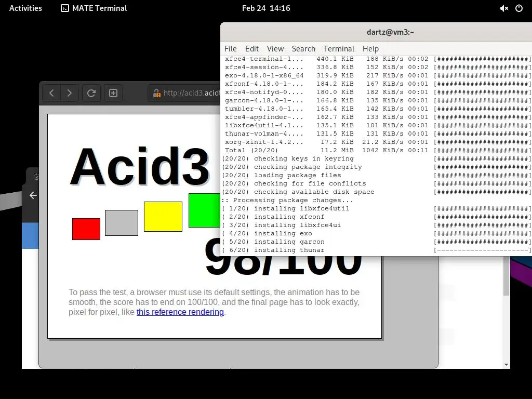Viewport: 532px width, 399px height.
Task: Click the gray Acid3 square
Action: click(122, 222)
